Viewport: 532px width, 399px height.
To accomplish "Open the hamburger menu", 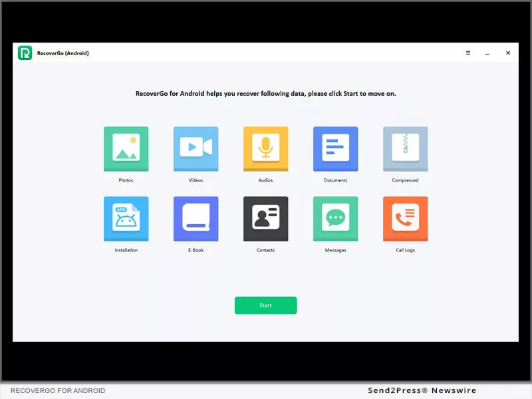I will tap(467, 53).
